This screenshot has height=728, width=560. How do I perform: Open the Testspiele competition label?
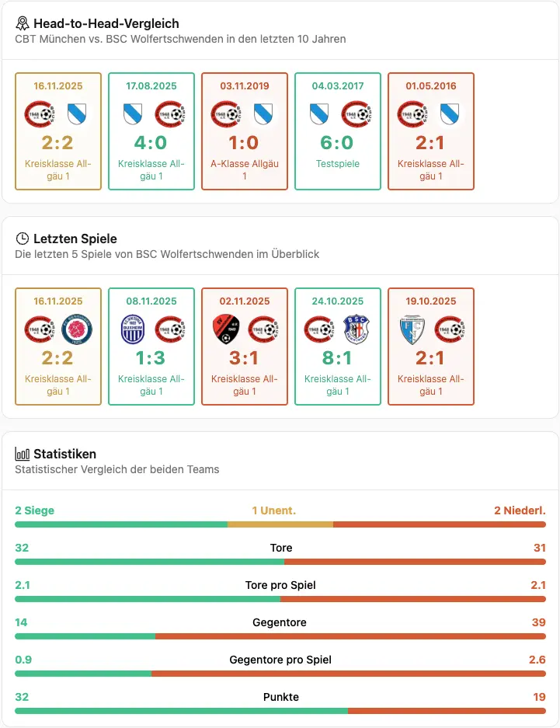[338, 164]
